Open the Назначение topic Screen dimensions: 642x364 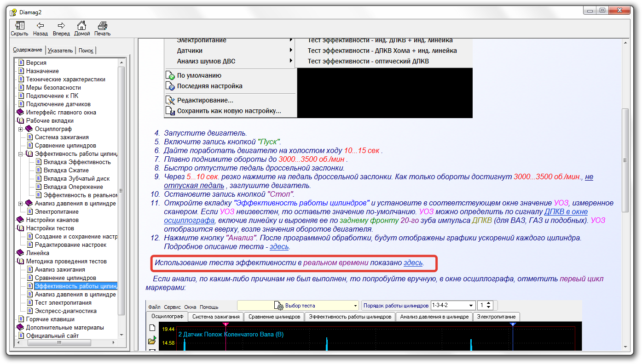(42, 71)
